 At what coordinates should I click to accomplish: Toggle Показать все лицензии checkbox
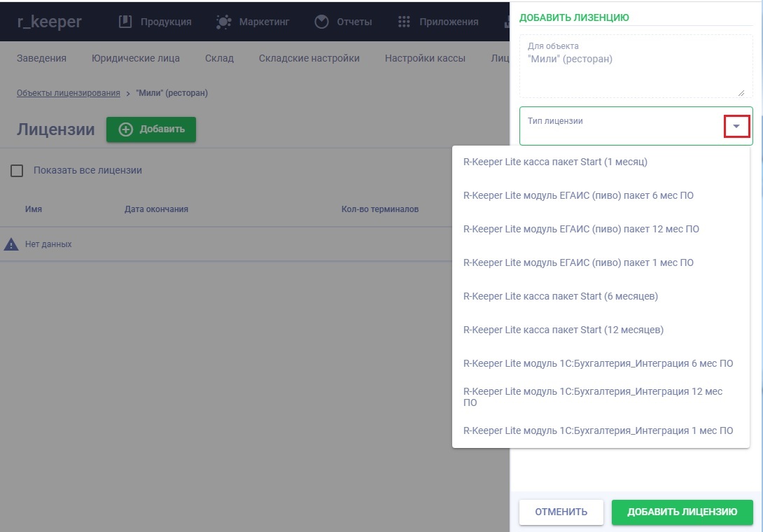pos(17,171)
